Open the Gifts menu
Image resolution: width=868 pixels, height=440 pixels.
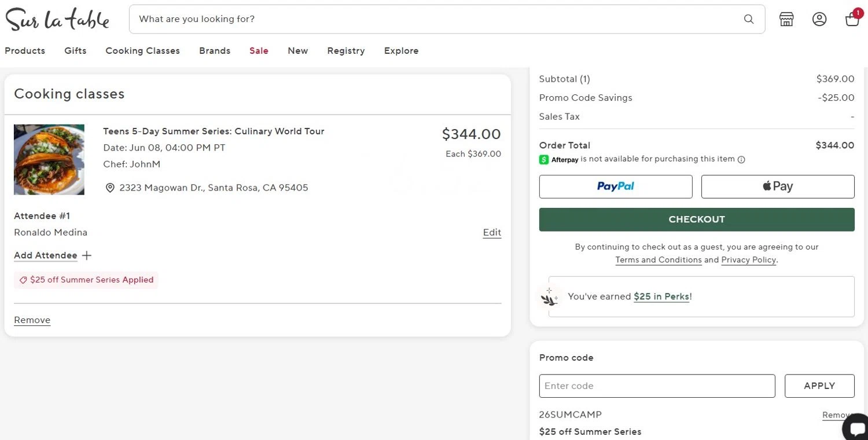point(75,51)
